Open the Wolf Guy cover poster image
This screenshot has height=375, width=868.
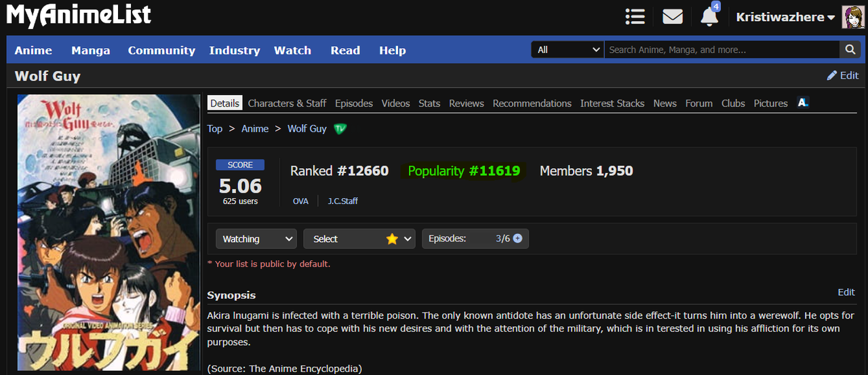(x=108, y=233)
